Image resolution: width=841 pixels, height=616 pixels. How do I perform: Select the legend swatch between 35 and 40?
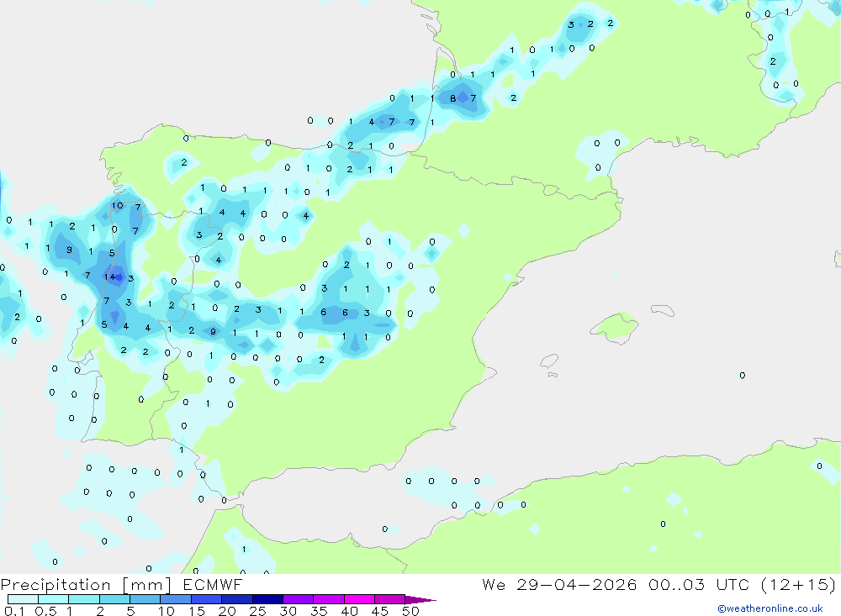click(328, 599)
